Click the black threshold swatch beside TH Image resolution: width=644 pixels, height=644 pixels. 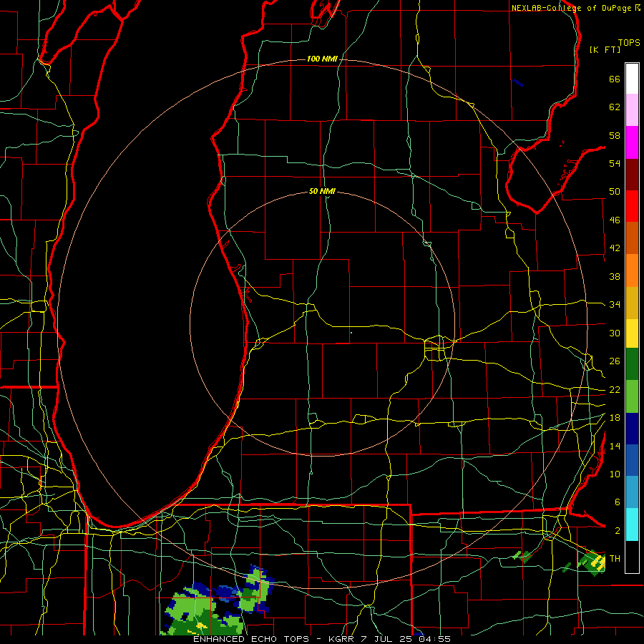632,557
